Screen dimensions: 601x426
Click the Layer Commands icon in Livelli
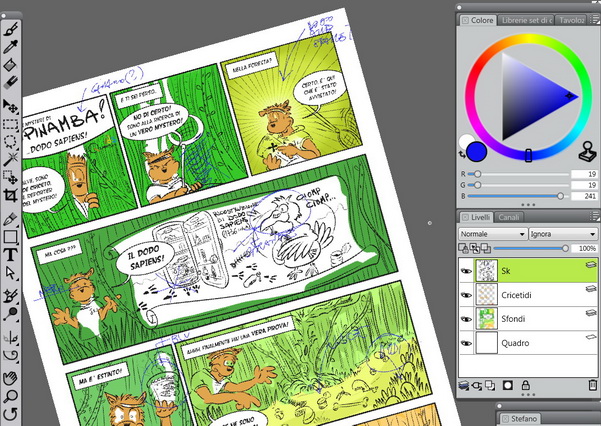[490, 385]
